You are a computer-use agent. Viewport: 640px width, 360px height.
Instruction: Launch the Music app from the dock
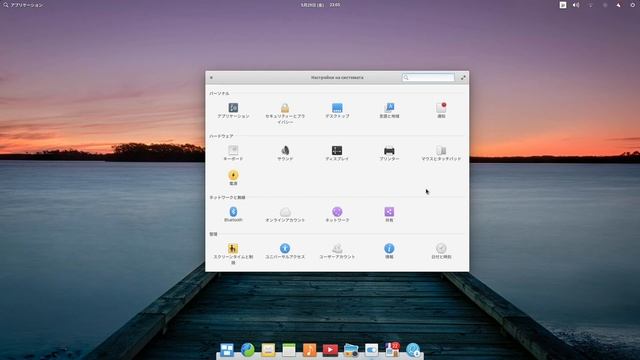309,350
